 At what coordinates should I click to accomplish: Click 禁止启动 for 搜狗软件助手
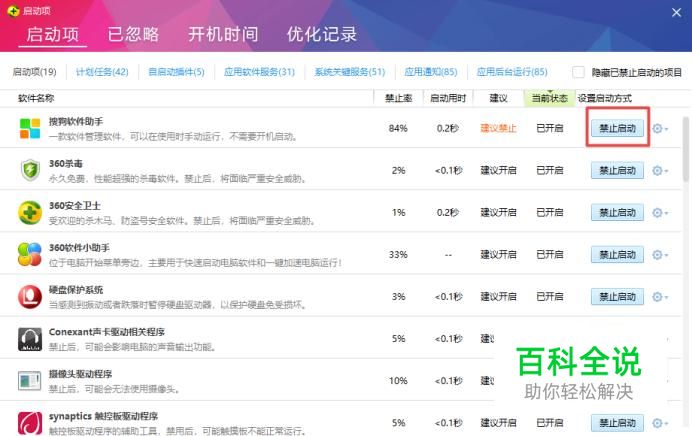pyautogui.click(x=617, y=128)
